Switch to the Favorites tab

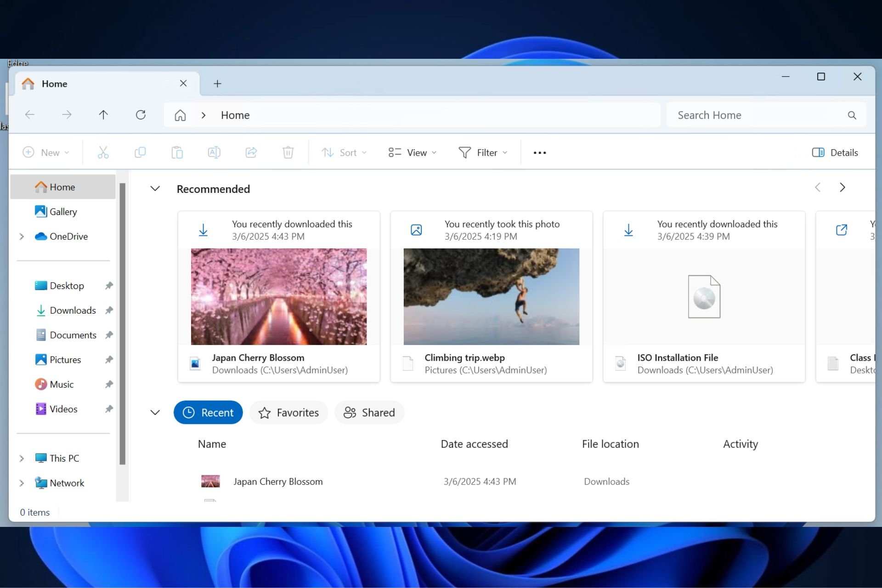click(x=288, y=413)
